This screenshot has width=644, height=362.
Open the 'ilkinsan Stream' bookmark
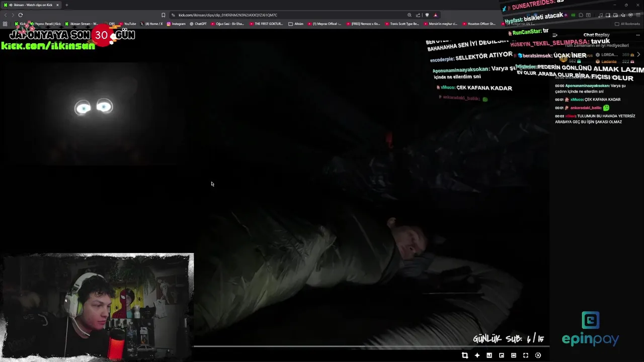coord(82,24)
